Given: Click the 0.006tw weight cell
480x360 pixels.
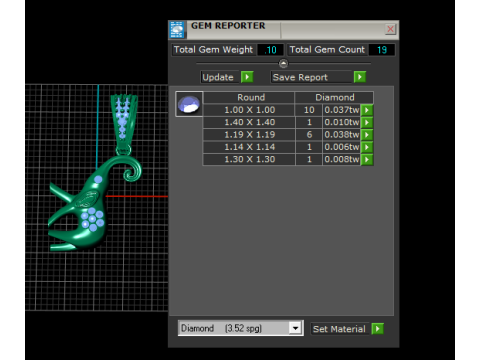Looking at the screenshot, I should tap(342, 147).
